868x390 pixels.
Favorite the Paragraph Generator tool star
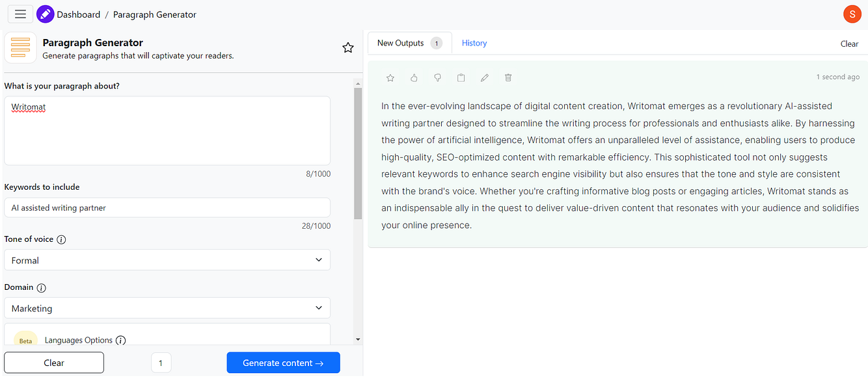[348, 47]
